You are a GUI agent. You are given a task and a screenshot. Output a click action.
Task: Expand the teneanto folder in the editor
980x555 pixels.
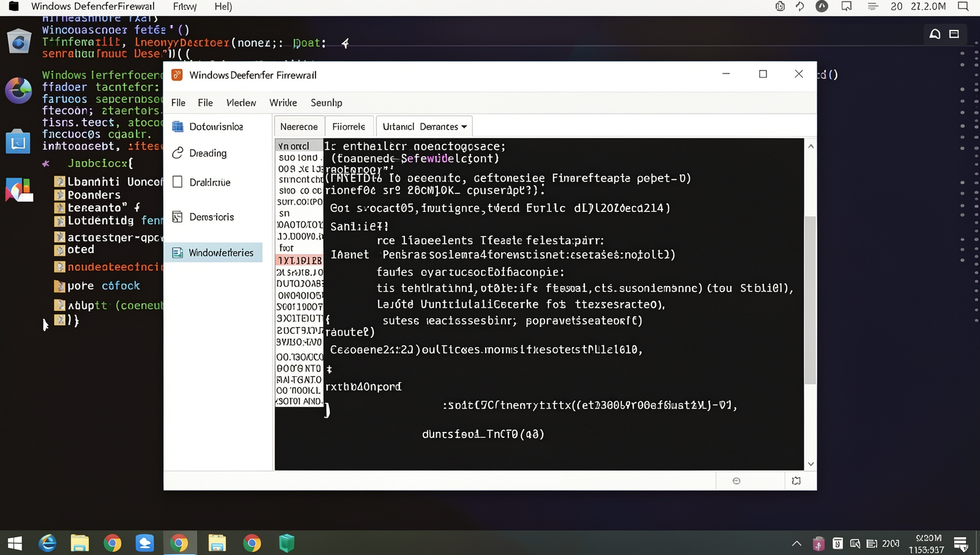coord(97,208)
